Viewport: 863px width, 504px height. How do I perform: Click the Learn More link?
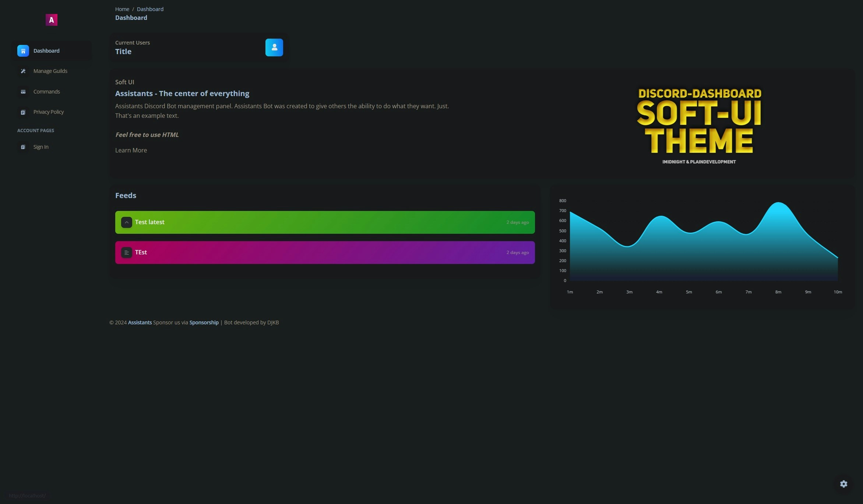coord(131,150)
